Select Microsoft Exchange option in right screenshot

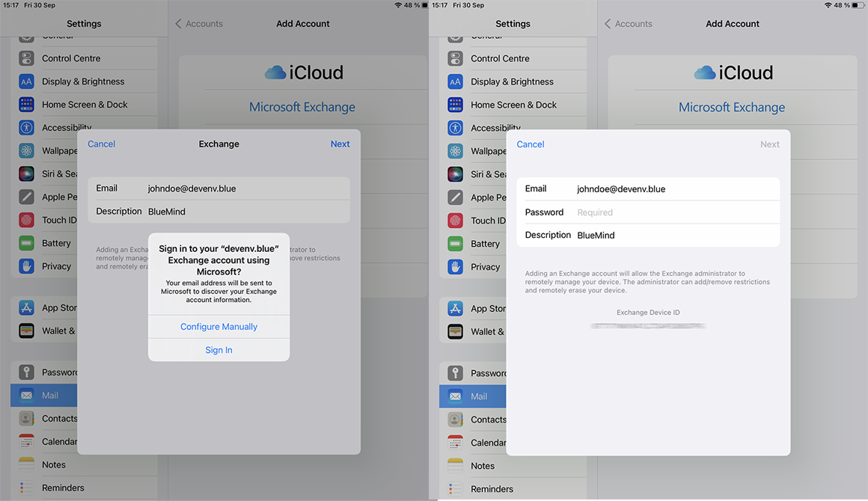pos(731,107)
